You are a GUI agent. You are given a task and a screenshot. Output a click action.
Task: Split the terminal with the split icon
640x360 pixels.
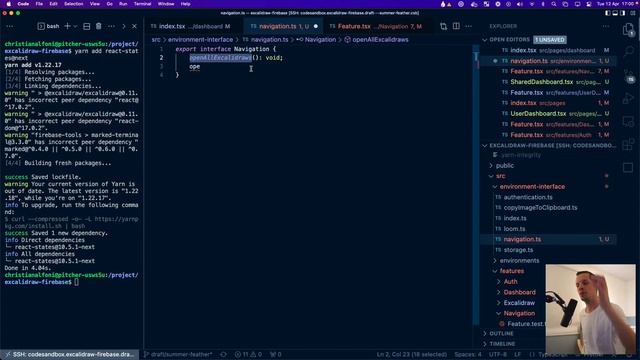[87, 26]
